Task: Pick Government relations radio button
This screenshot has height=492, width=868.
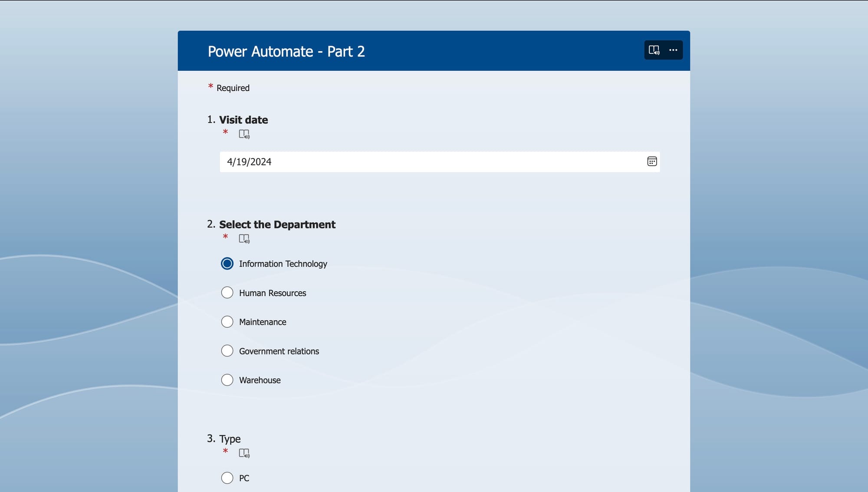Action: pos(227,351)
